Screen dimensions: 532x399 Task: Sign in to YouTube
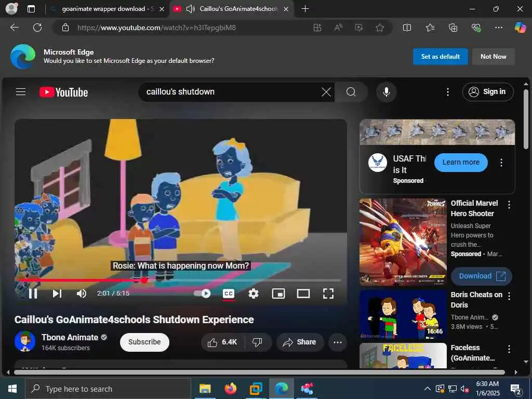tap(487, 92)
